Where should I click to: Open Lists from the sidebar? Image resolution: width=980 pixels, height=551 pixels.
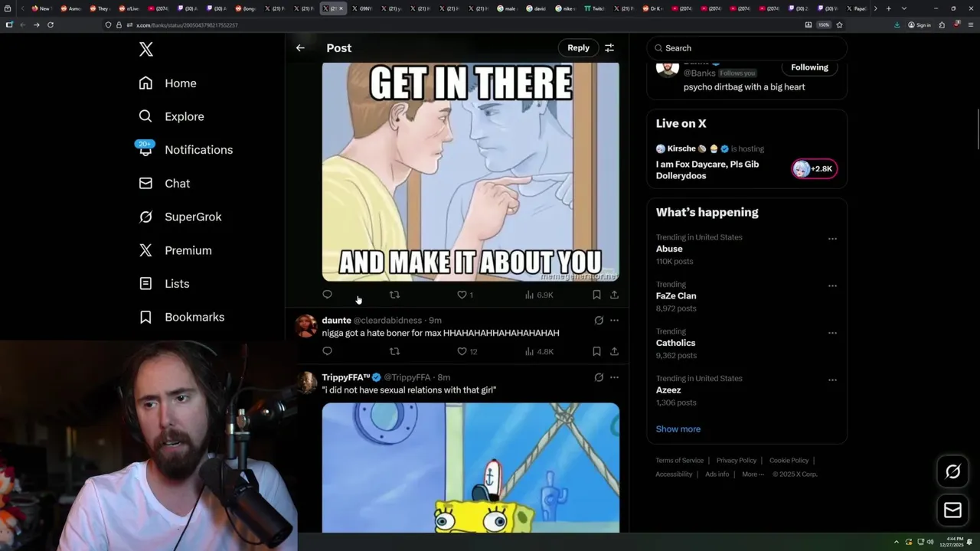tap(164, 284)
